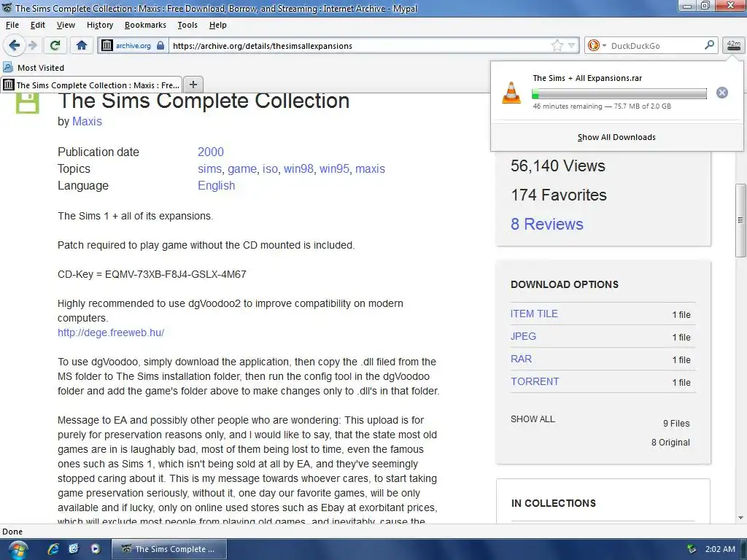Click the URL address field
This screenshot has width=747, height=560.
(x=359, y=46)
